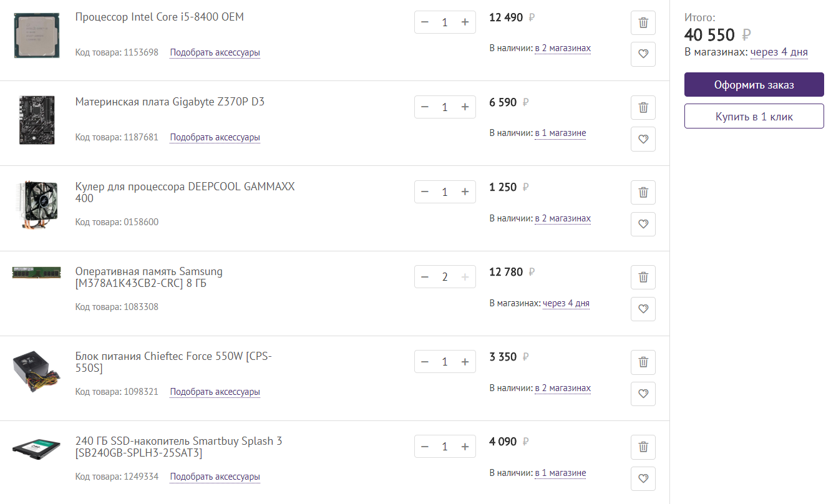Trash the Chieftec Force 550W power supply
Image resolution: width=836 pixels, height=504 pixels.
pyautogui.click(x=643, y=362)
